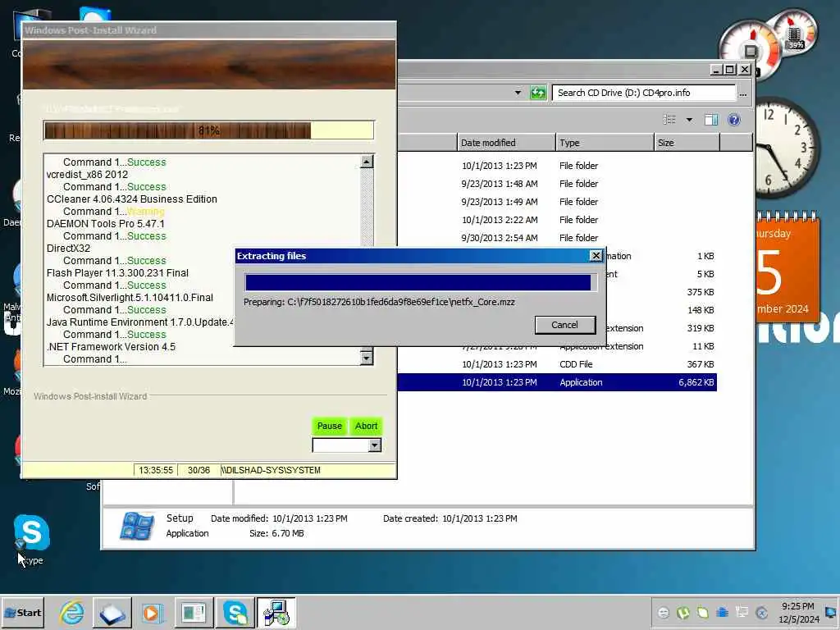The width and height of the screenshot is (840, 630).
Task: Sort files by Date modified column
Action: pyautogui.click(x=506, y=143)
